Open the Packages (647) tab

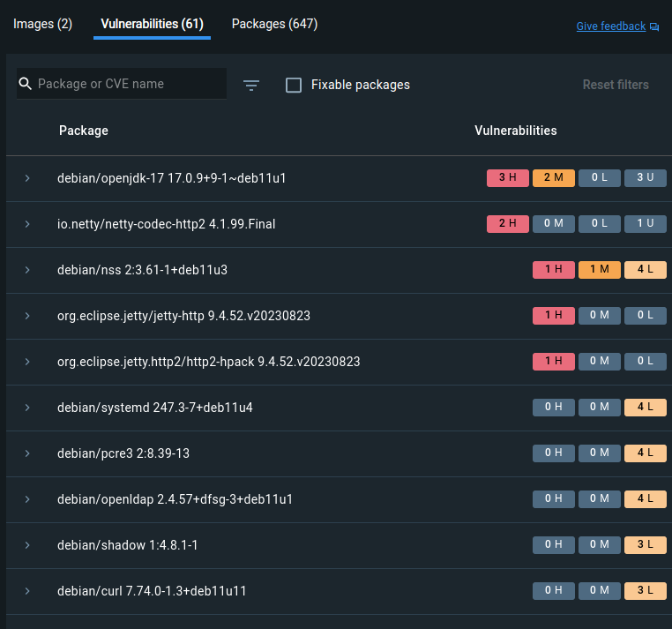pos(274,25)
